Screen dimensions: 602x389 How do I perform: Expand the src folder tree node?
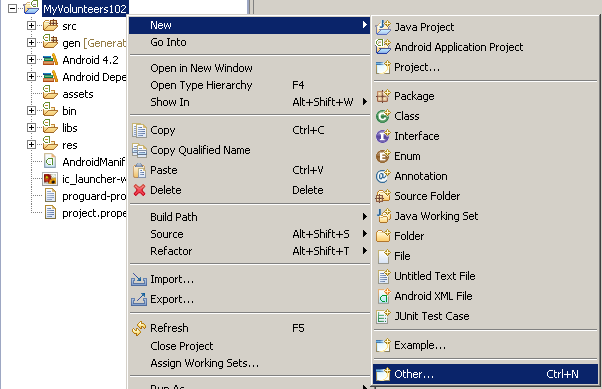tap(31, 26)
